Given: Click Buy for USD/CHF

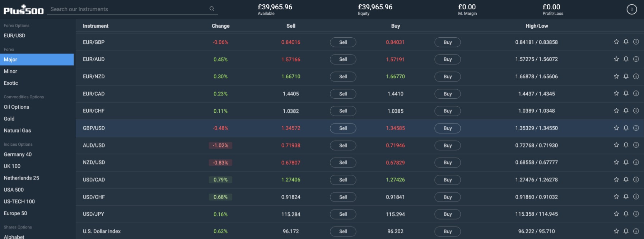Looking at the screenshot, I should coord(448,197).
